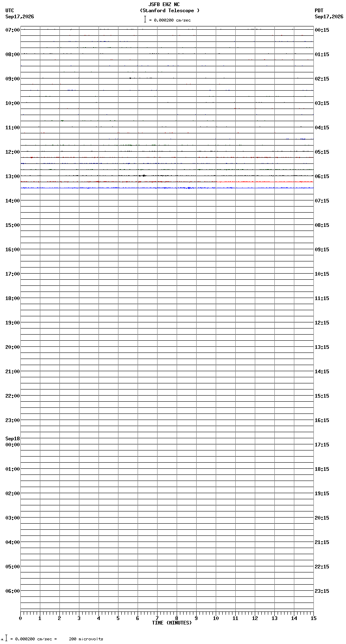This screenshot has width=346, height=644.
Task: Click the bottom legend scale bar icon
Action: tap(6, 638)
